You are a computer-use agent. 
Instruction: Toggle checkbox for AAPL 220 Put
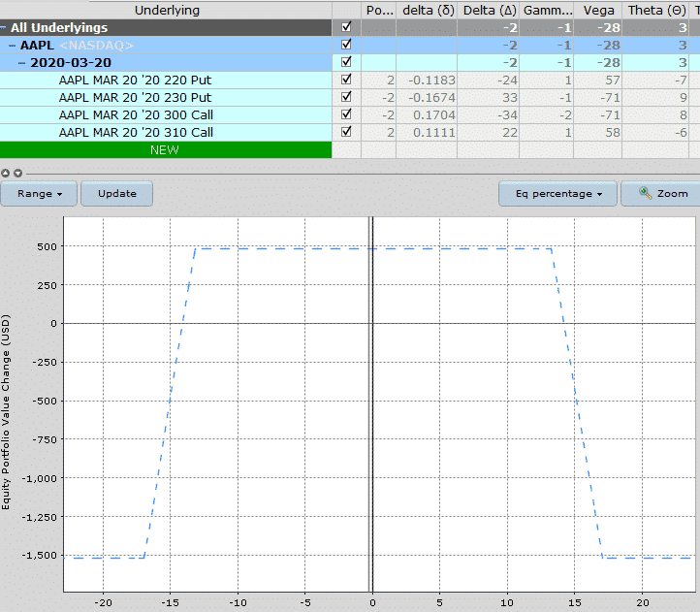[x=346, y=80]
